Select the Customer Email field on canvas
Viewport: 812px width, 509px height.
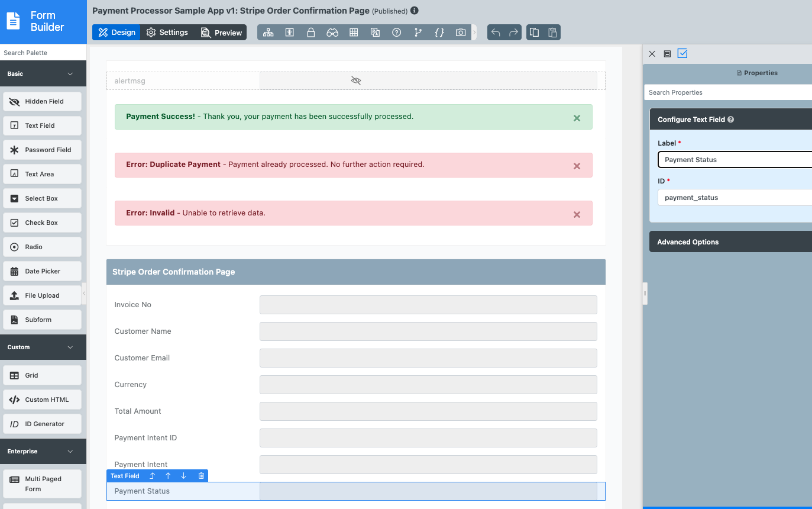coord(356,358)
